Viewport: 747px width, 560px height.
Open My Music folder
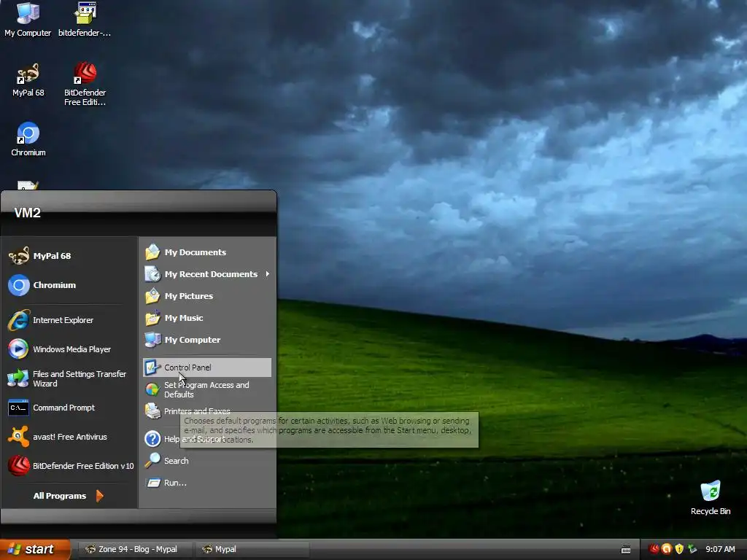207,318
